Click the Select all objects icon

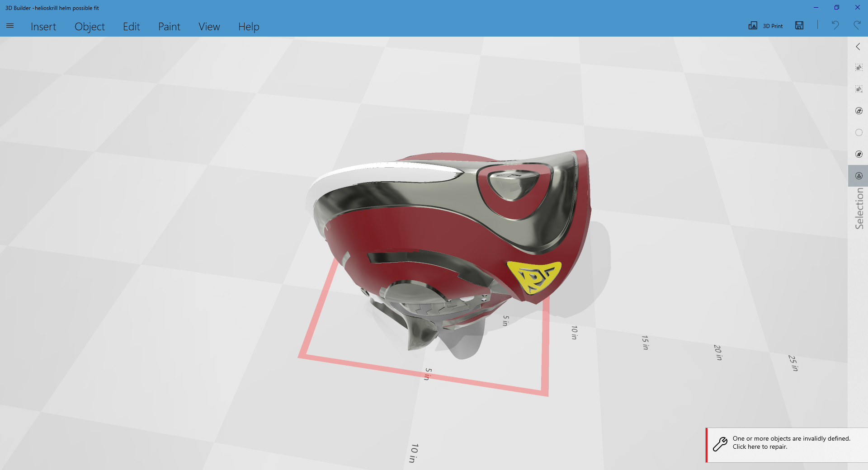(x=859, y=111)
